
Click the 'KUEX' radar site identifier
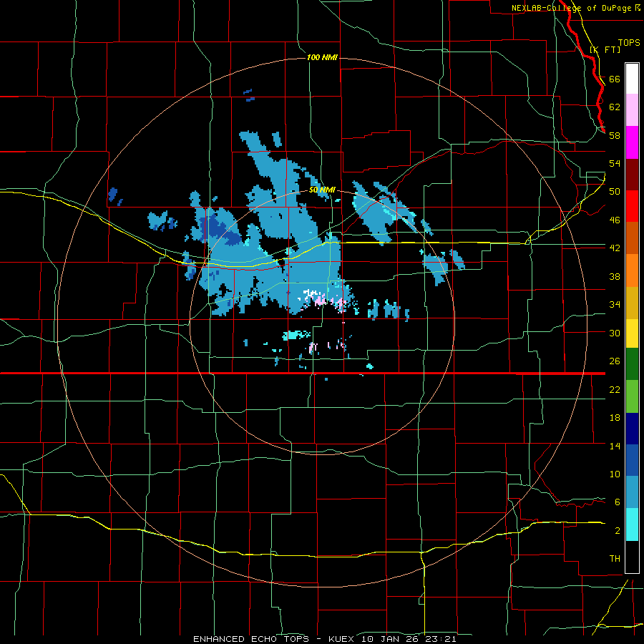click(341, 639)
